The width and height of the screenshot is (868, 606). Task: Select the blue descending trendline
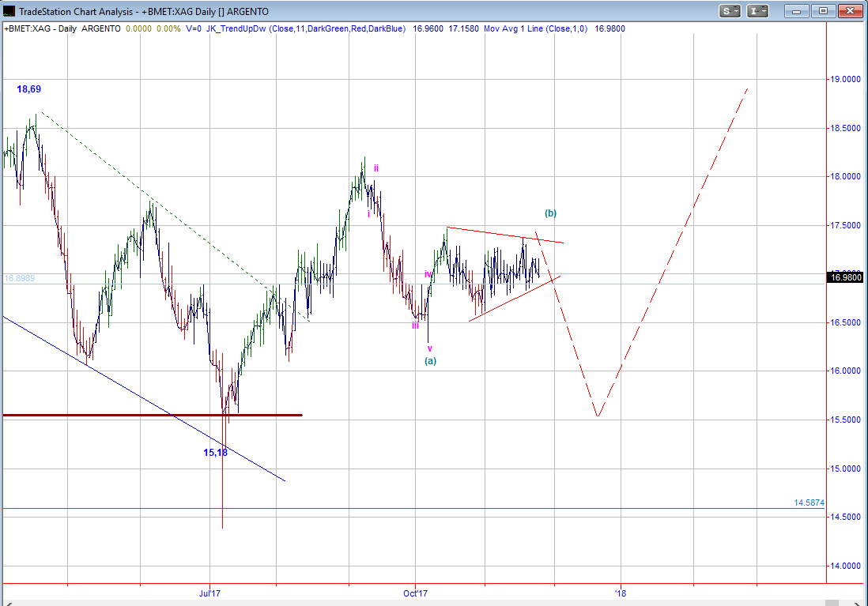(x=144, y=398)
